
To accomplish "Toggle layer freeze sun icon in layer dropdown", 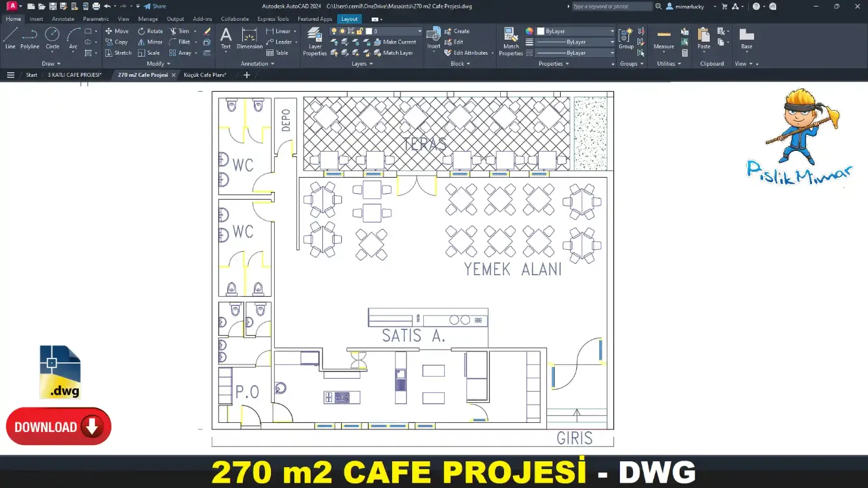I will click(343, 31).
